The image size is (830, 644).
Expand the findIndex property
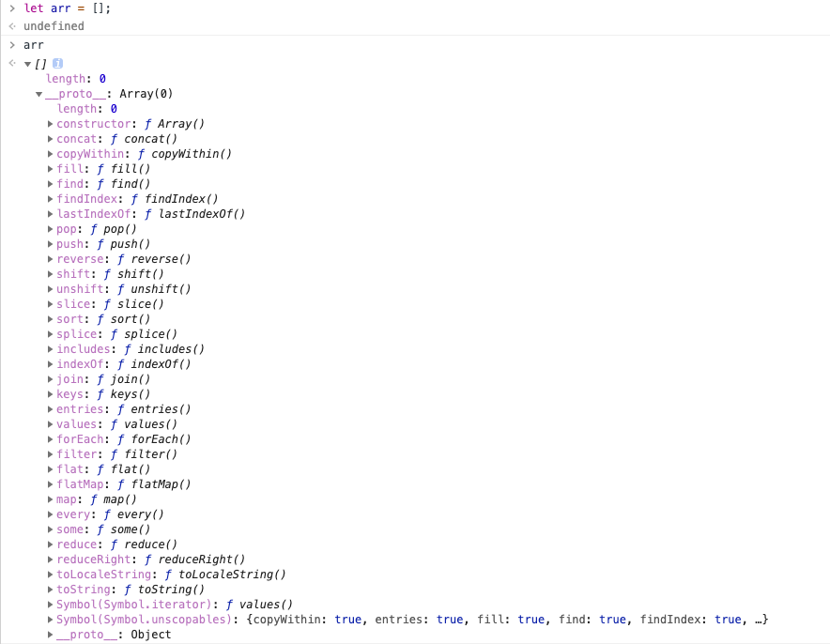coord(51,199)
